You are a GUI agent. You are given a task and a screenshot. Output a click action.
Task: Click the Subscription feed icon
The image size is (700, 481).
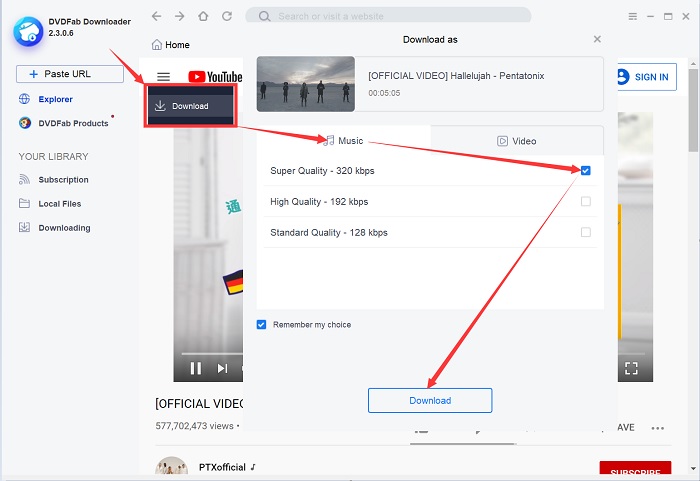tap(24, 180)
